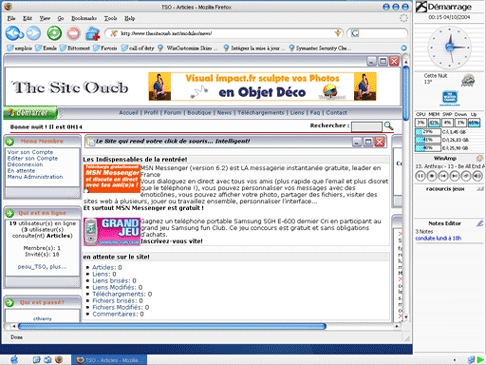This screenshot has width=486, height=365.
Task: Stop loading with red stop icon
Action: pos(73,33)
